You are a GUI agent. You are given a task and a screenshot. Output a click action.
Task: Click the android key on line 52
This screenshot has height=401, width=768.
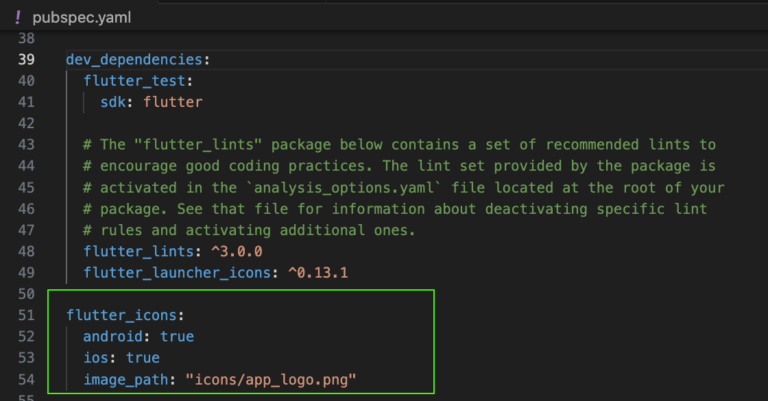[x=112, y=336]
